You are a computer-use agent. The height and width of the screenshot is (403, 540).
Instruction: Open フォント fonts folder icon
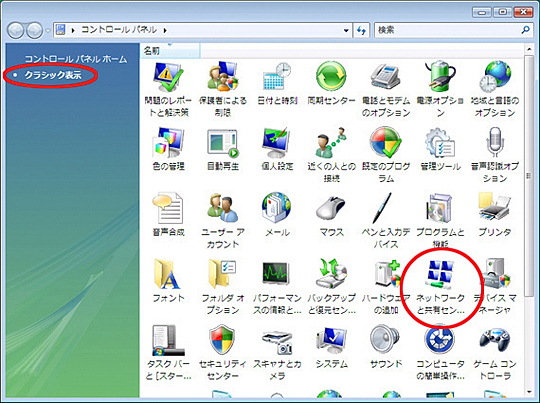[x=167, y=274]
